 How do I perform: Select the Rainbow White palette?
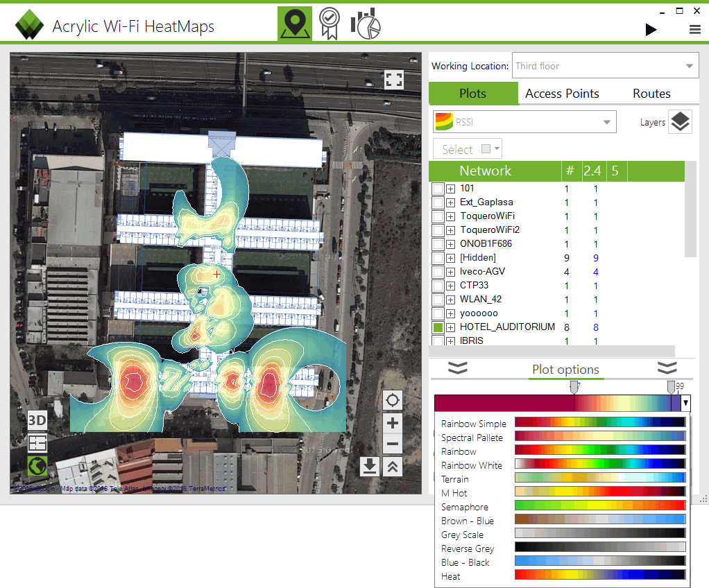point(563,465)
